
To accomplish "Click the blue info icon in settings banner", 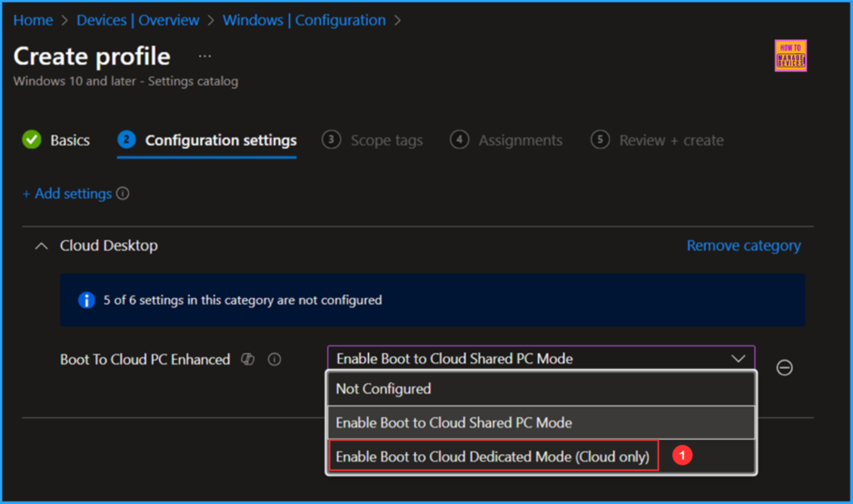I will pos(86,300).
